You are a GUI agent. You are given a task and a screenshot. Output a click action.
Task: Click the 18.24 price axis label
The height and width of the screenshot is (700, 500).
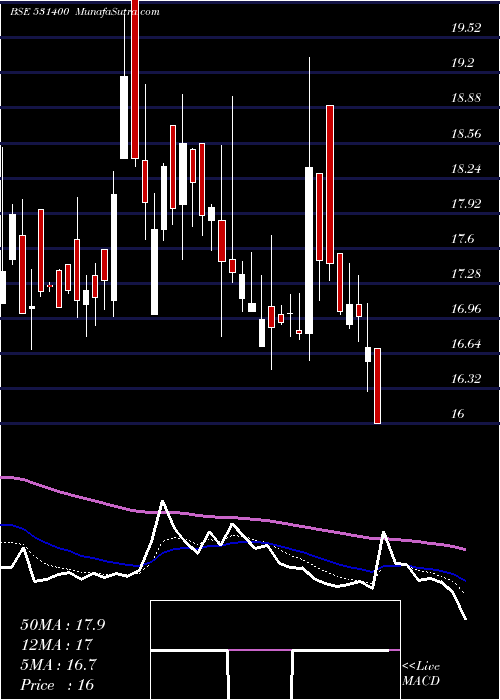(x=466, y=169)
